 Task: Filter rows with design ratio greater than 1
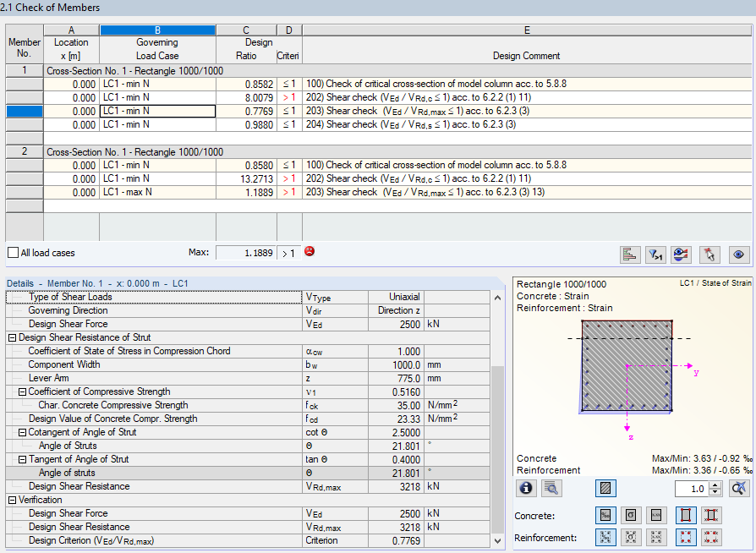(x=655, y=254)
